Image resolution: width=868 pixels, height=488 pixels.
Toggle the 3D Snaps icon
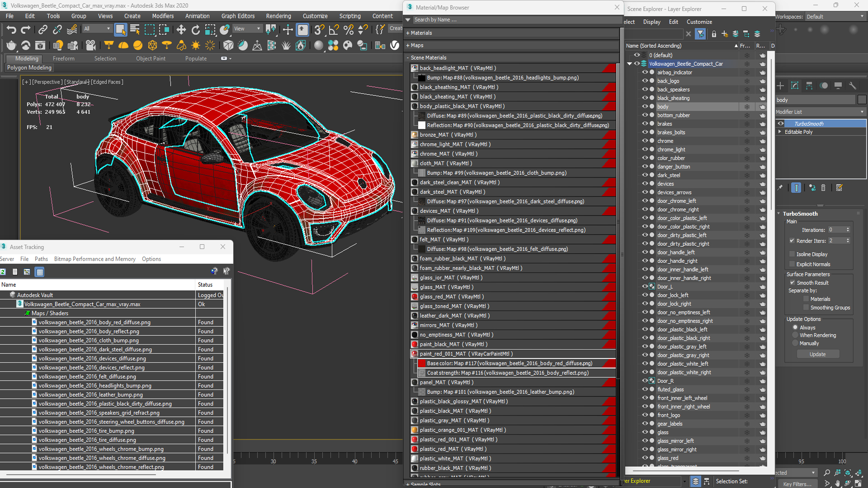pyautogui.click(x=319, y=30)
